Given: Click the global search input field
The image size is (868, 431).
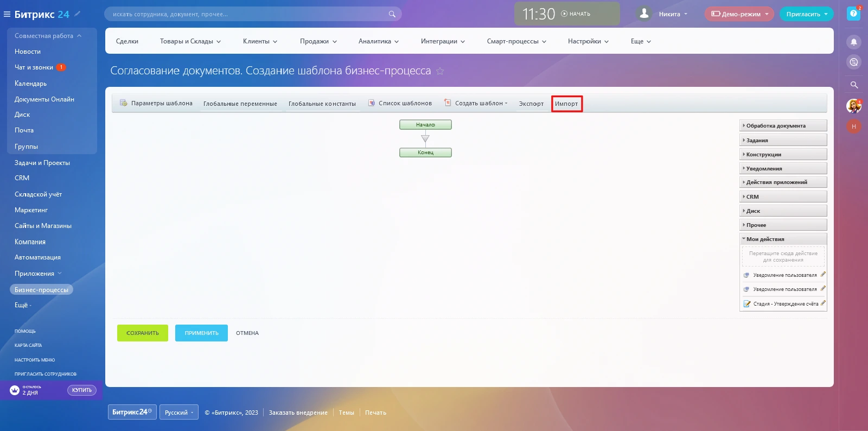Looking at the screenshot, I should [x=247, y=14].
